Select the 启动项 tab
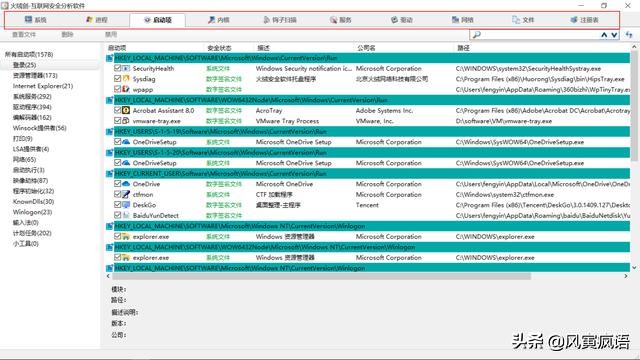The height and width of the screenshot is (360, 640). coord(158,20)
